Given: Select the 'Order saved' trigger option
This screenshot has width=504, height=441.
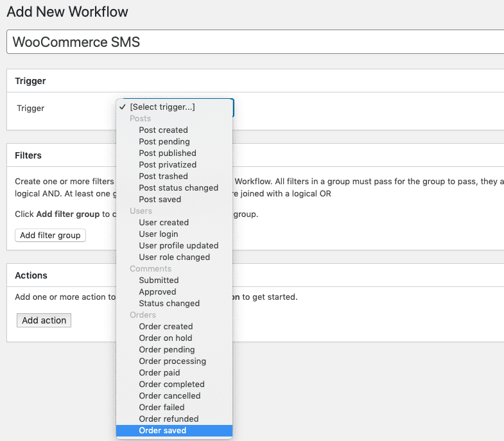Looking at the screenshot, I should 162,431.
